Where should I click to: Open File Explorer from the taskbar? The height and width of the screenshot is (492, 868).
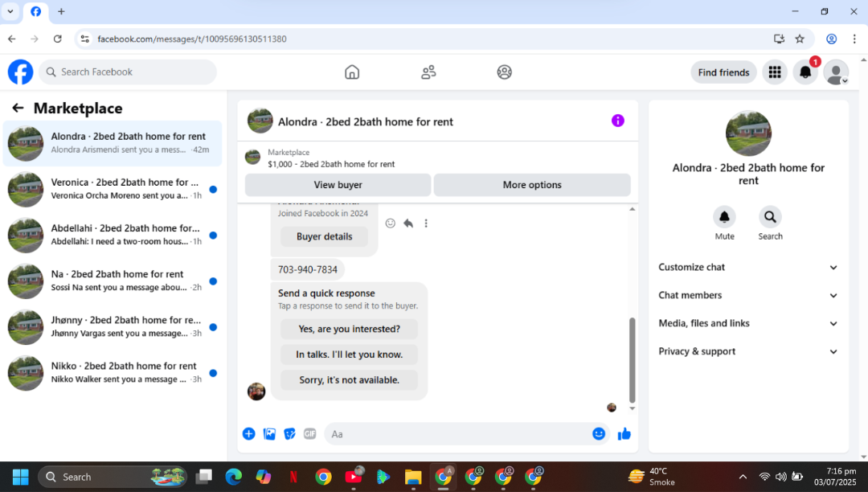tap(413, 477)
